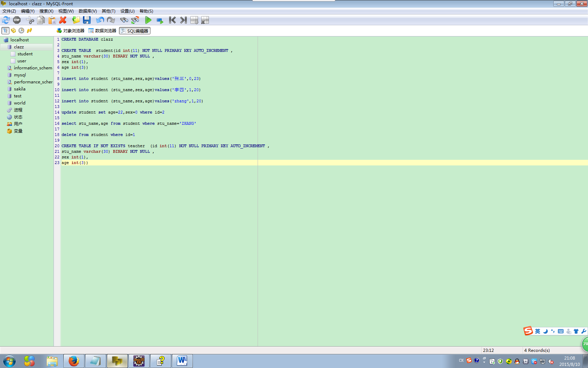
Task: Click the Sogou 英 language mode toggle
Action: (538, 331)
